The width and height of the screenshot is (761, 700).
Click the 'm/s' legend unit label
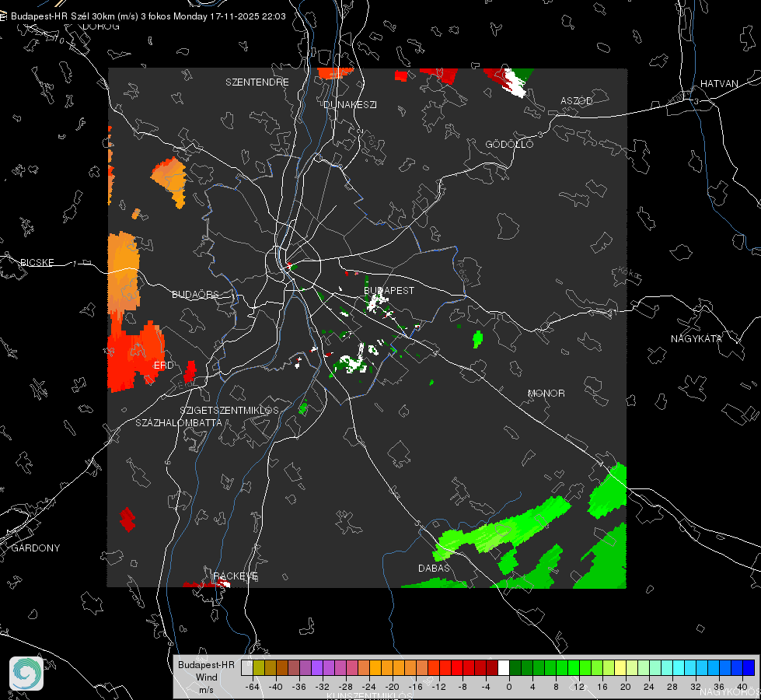click(206, 690)
